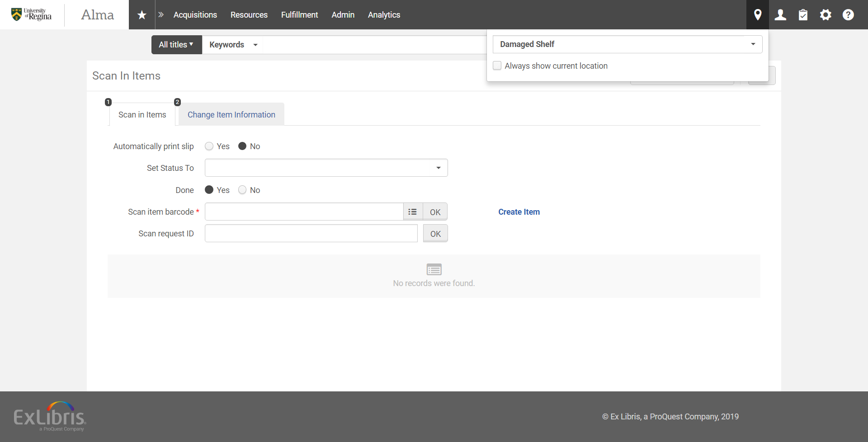
Task: Open the Fulfillment menu
Action: pyautogui.click(x=299, y=15)
